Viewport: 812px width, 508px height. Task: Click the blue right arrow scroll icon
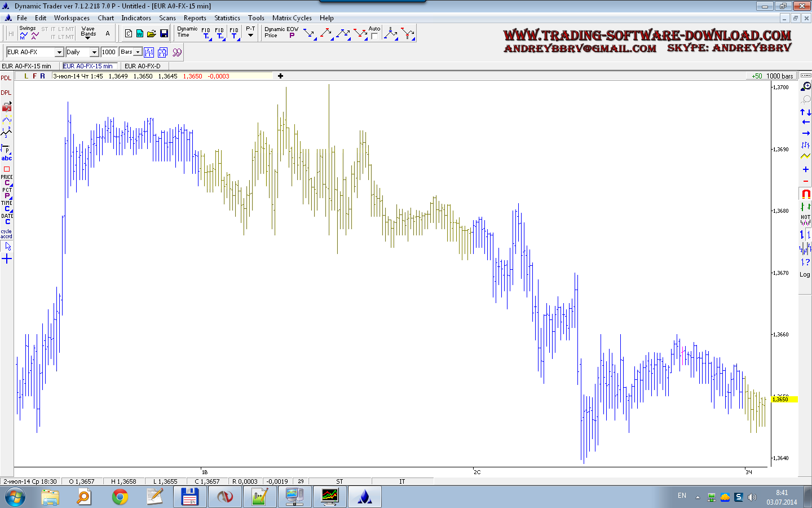[806, 133]
